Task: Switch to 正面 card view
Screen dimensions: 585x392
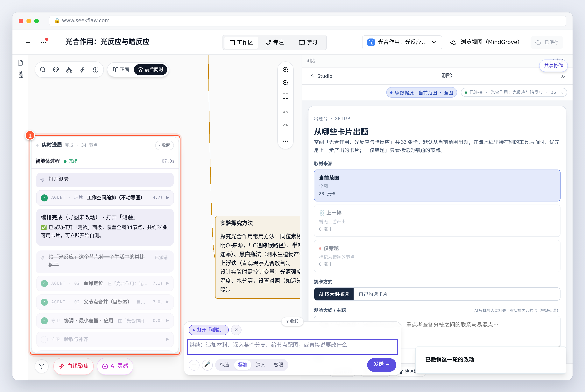Action: [x=121, y=69]
